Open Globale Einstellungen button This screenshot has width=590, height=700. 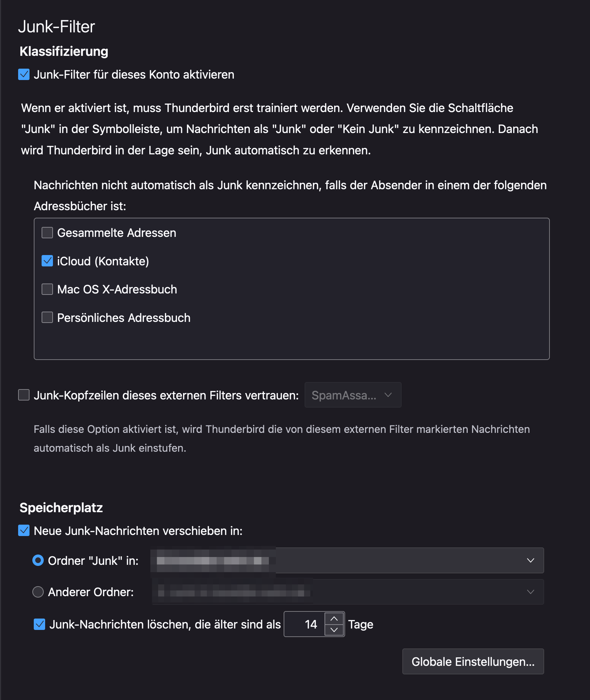coord(473,662)
